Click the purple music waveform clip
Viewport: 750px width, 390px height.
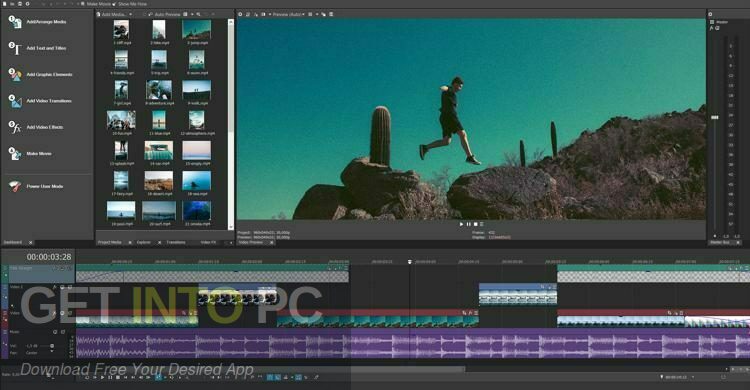413,343
